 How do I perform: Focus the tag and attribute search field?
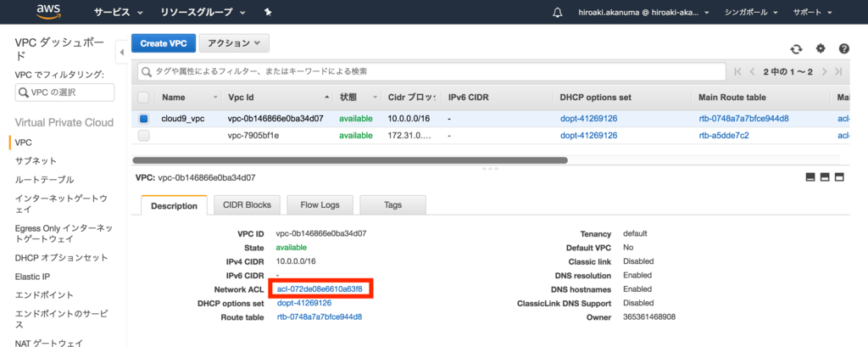[431, 71]
